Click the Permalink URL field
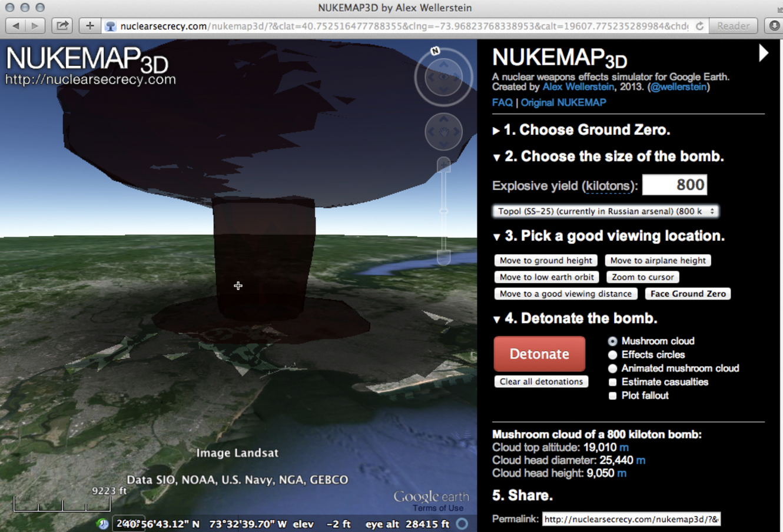Viewport: 783px width, 532px height. coord(631,519)
